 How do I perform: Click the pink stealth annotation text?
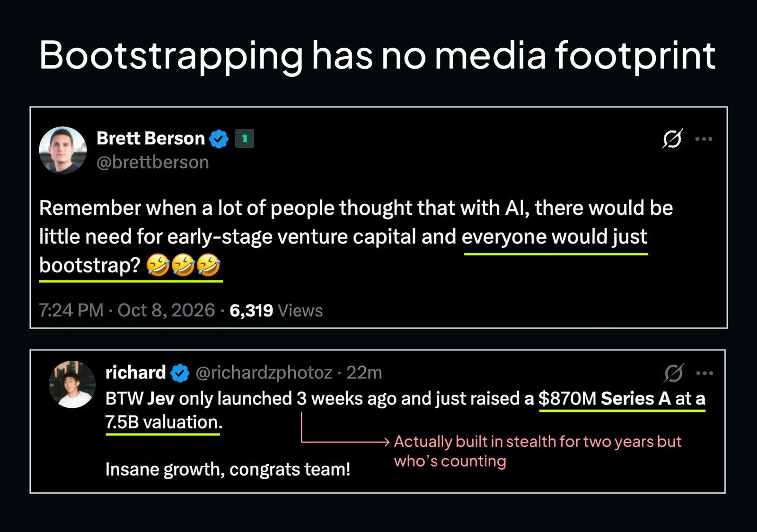point(537,451)
